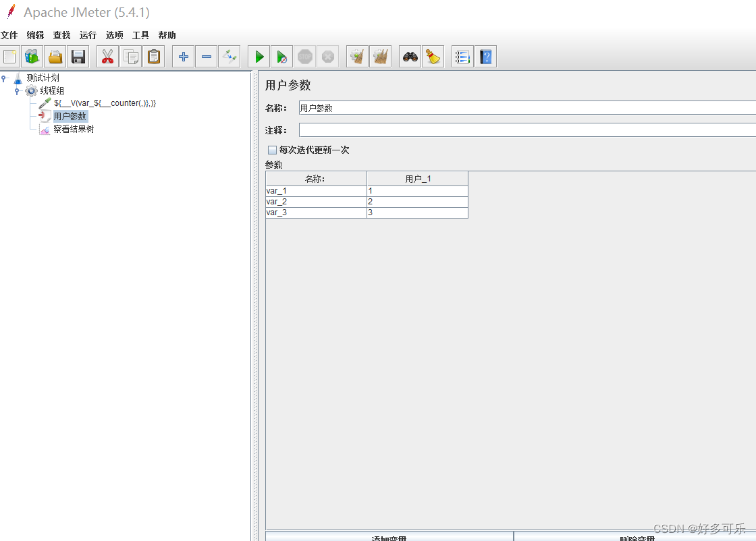
Task: Click the Reset Search yellow broom icon
Action: click(x=433, y=57)
